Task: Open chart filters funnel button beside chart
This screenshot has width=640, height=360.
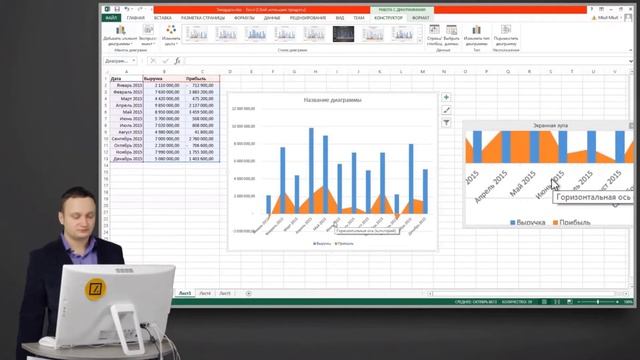Action: [446, 122]
